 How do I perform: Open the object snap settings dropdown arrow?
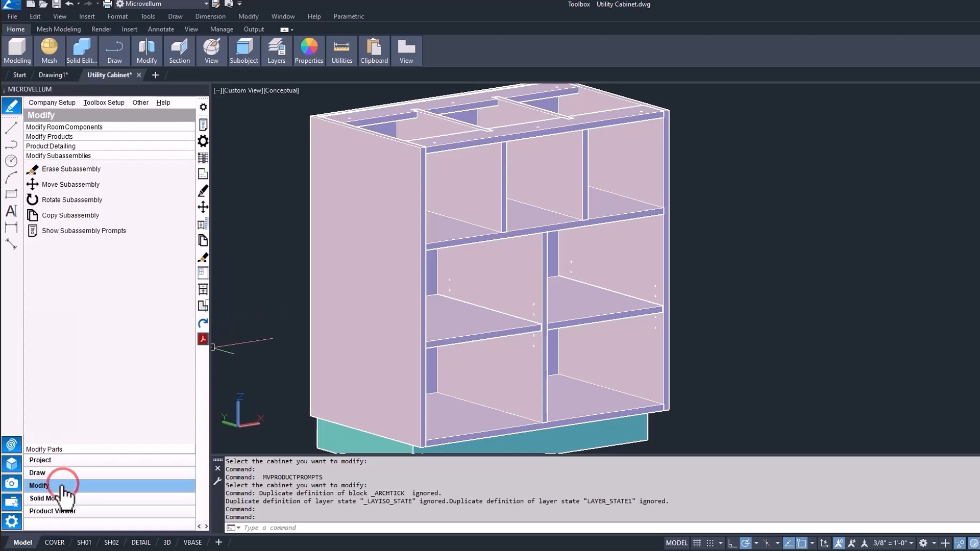click(812, 543)
